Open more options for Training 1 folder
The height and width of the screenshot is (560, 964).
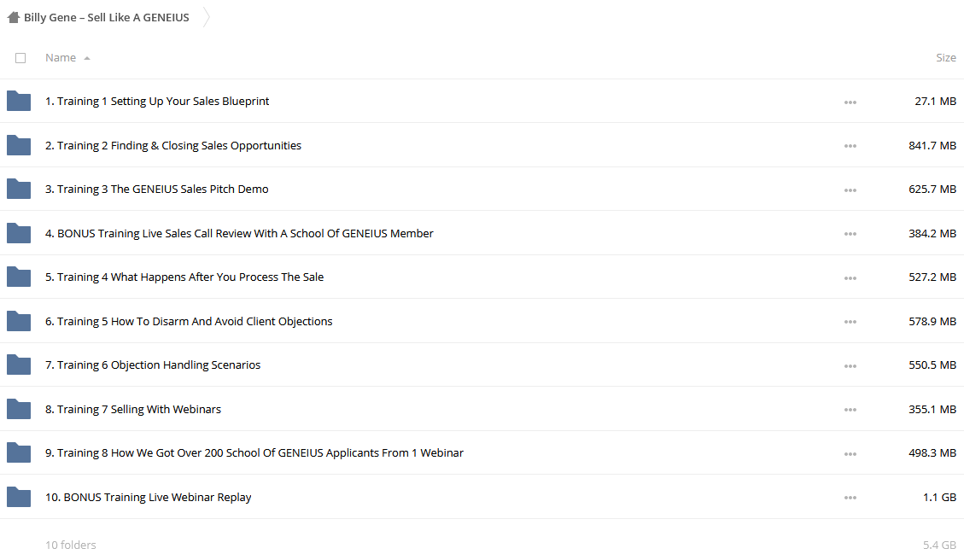coord(850,102)
